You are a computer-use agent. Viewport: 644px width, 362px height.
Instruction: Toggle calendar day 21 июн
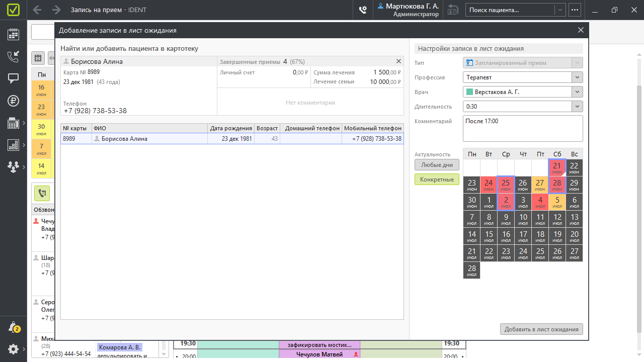(x=557, y=168)
